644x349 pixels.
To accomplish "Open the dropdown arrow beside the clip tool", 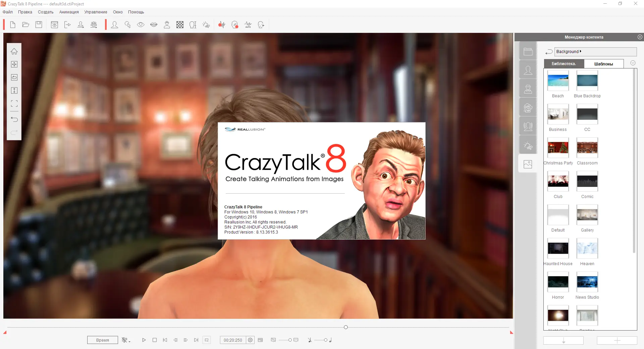I will (x=129, y=342).
